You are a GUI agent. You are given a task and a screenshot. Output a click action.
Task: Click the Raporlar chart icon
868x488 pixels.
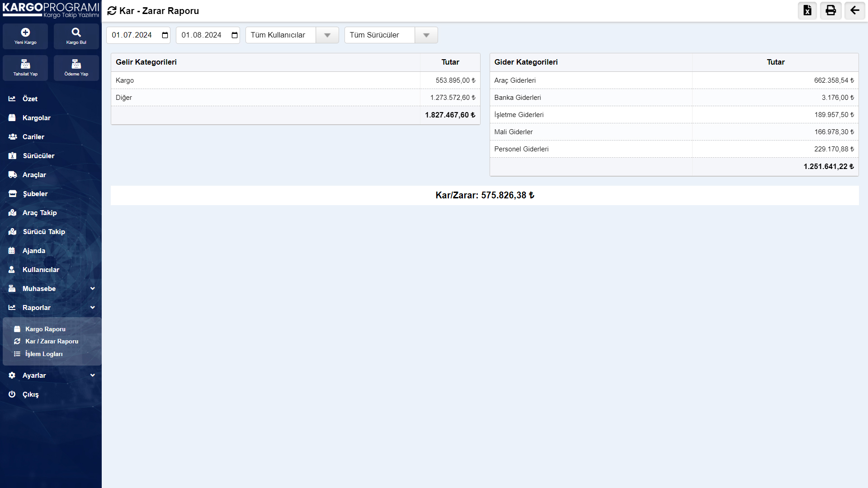[12, 307]
